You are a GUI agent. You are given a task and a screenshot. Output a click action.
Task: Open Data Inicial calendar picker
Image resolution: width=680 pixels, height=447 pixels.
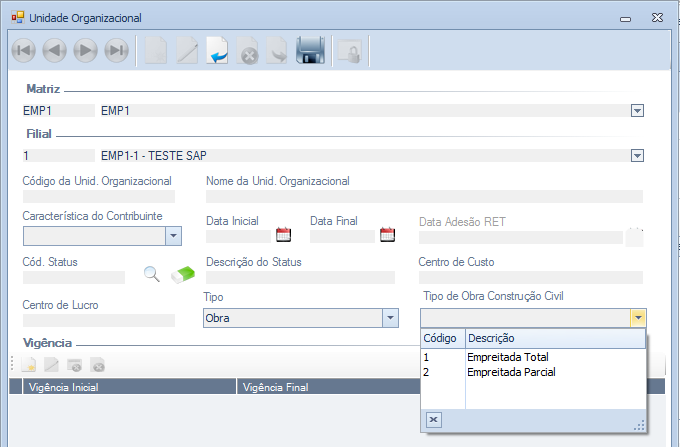pyautogui.click(x=283, y=236)
